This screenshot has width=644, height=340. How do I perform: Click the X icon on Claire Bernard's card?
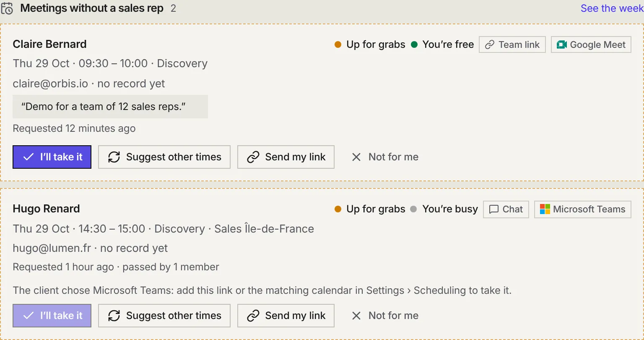click(356, 157)
